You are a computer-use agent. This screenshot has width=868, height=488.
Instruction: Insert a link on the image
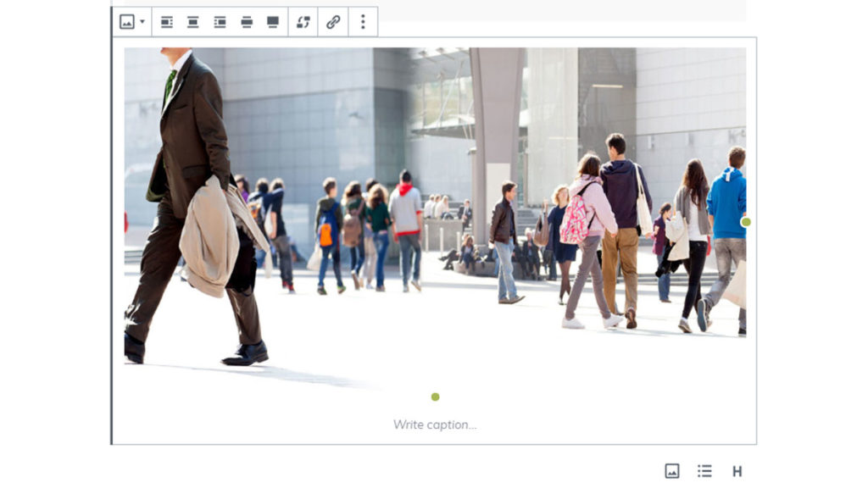[x=333, y=22]
